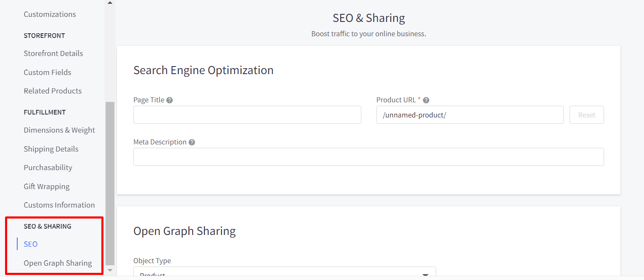The height and width of the screenshot is (280, 644).
Task: Go to Storefront Details
Action: click(x=53, y=53)
